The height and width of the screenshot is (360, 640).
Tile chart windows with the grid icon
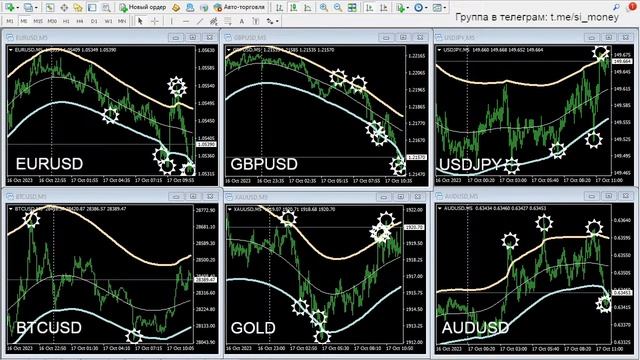coord(352,7)
